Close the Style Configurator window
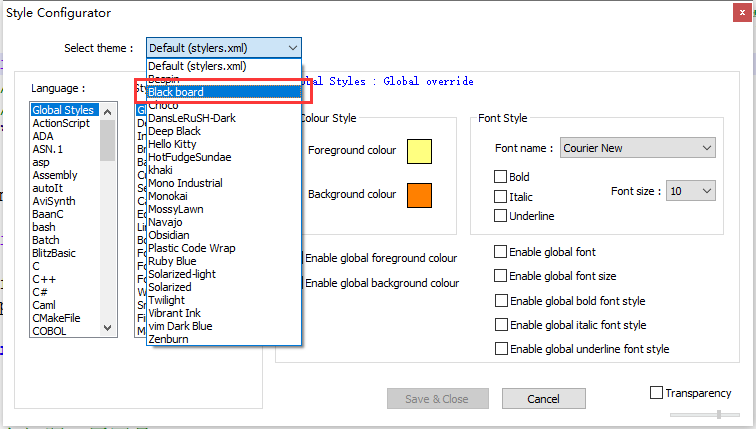This screenshot has height=429, width=756. tap(742, 13)
